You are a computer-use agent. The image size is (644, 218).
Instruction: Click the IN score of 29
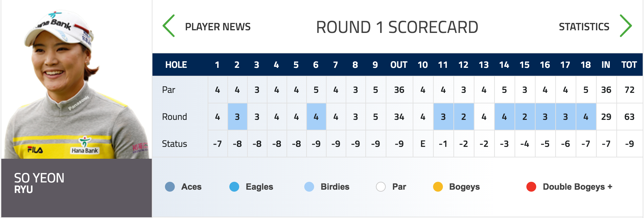pyautogui.click(x=606, y=117)
